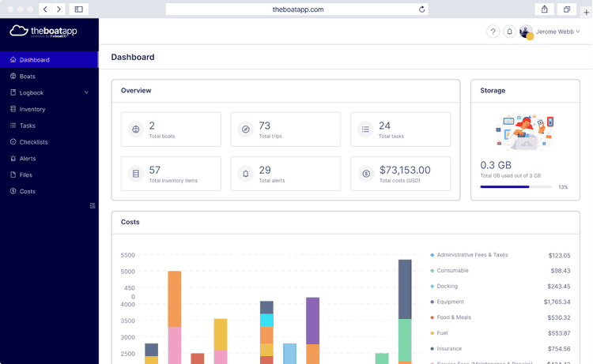Toggle the Equipment legend color dot

click(x=432, y=302)
